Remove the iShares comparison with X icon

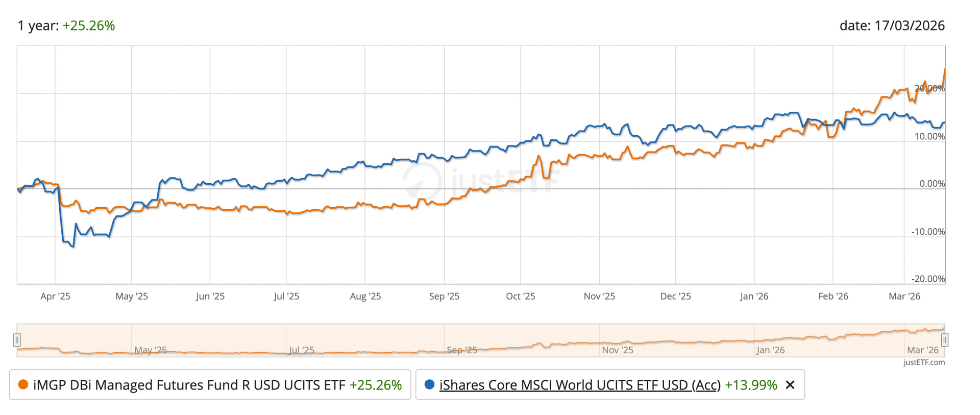pyautogui.click(x=790, y=385)
